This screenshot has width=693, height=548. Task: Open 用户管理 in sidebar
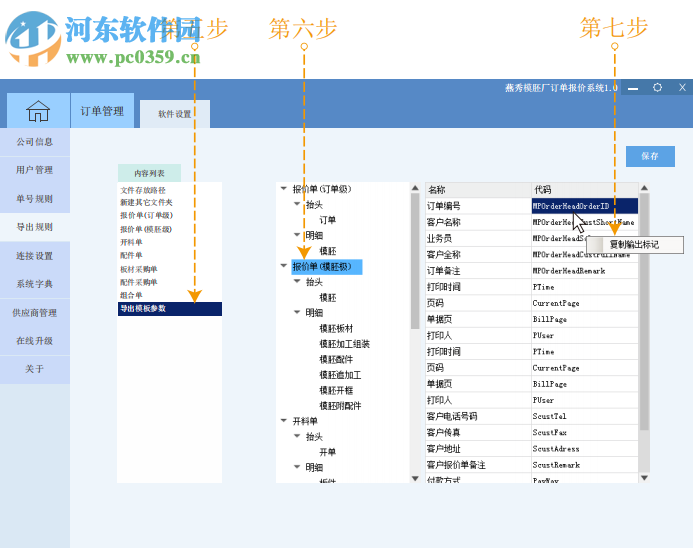coord(35,170)
